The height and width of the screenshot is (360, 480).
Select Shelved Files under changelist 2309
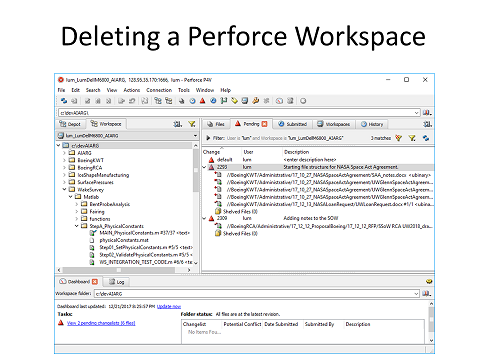pyautogui.click(x=240, y=234)
